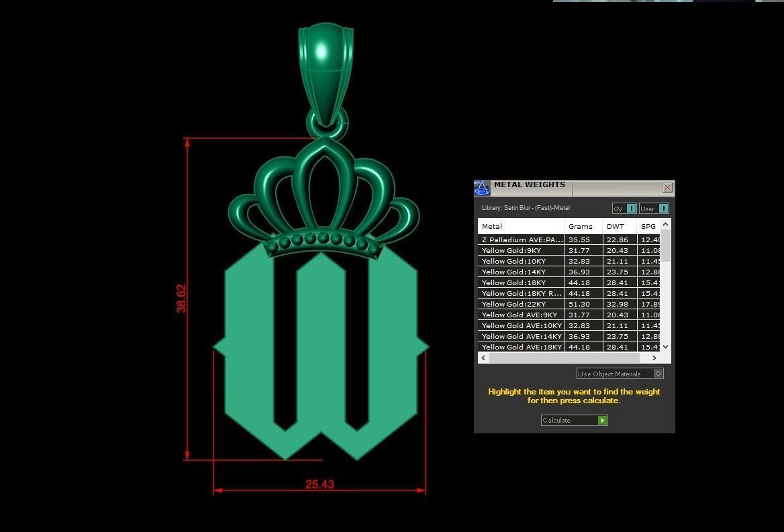
Task: Select the Yellow Gold:10KY row
Action: point(569,261)
